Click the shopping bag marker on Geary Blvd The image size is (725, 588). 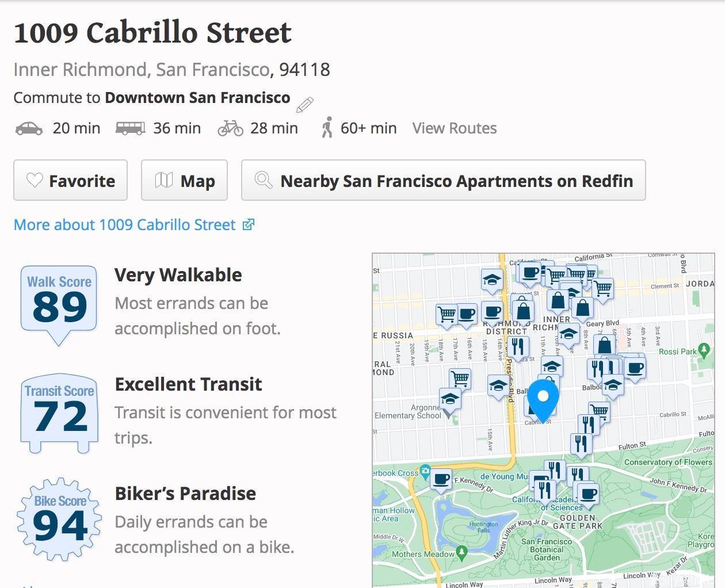(605, 346)
